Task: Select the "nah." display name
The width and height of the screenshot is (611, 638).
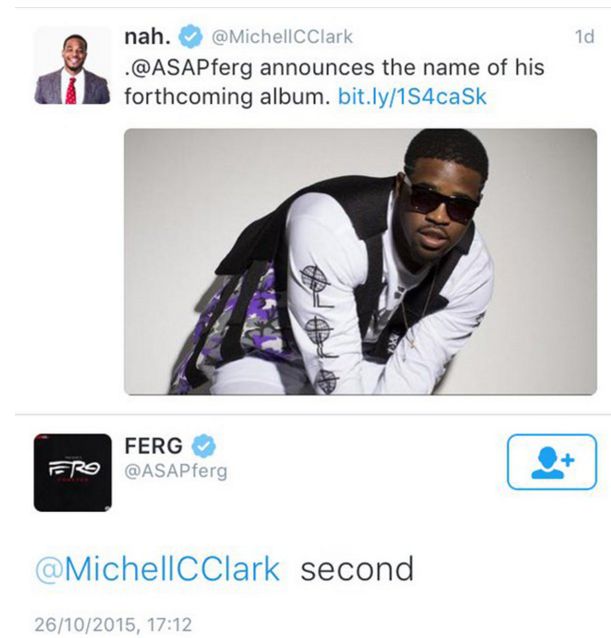Action: [148, 37]
